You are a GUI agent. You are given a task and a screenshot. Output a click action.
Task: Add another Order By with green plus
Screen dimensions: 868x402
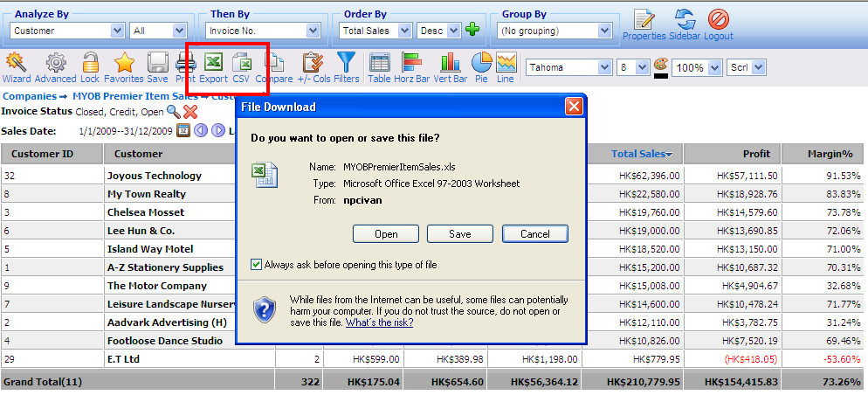pos(472,31)
